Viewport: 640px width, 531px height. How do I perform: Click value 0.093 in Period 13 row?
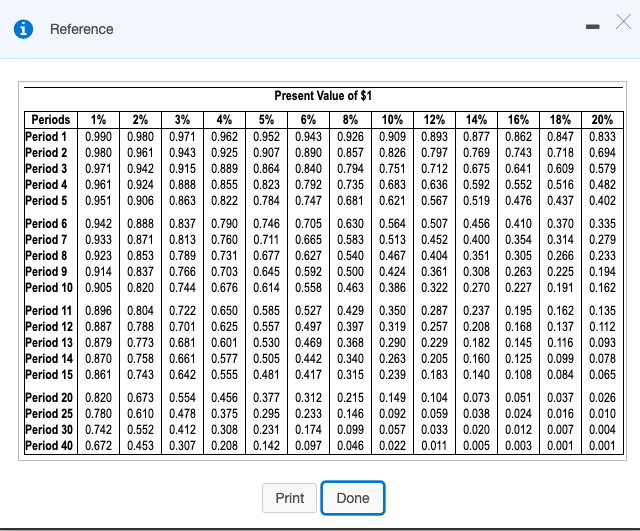tap(602, 342)
